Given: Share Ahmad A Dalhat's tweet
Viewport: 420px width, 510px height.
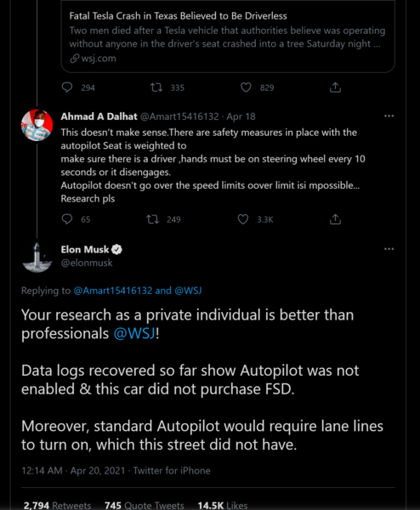Looking at the screenshot, I should pos(335,219).
